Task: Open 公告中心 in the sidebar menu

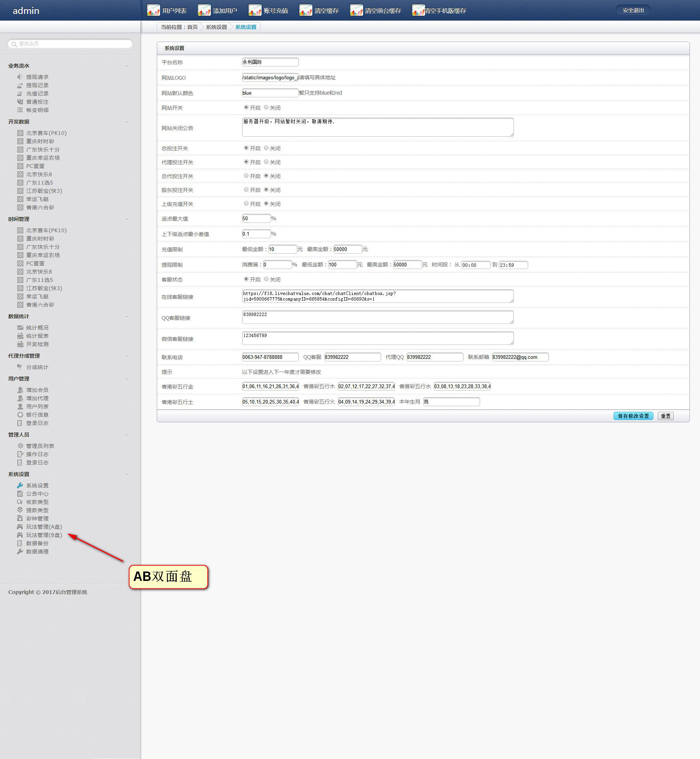Action: pos(37,494)
